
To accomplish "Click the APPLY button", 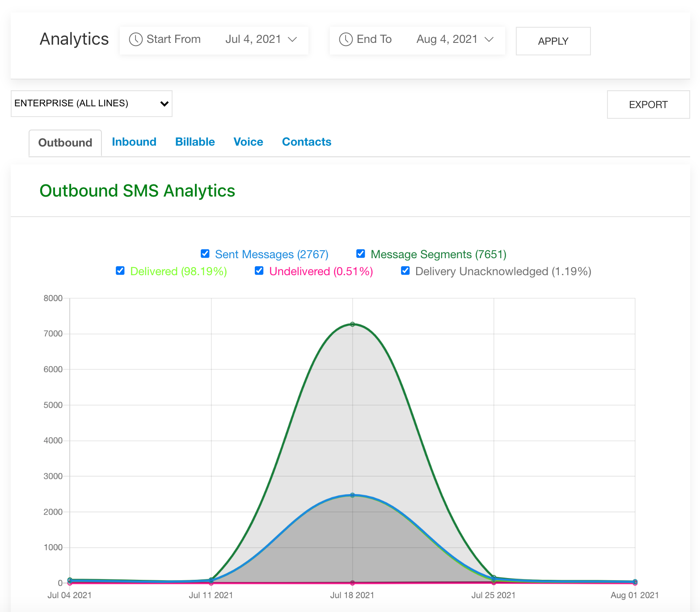I will pos(553,41).
